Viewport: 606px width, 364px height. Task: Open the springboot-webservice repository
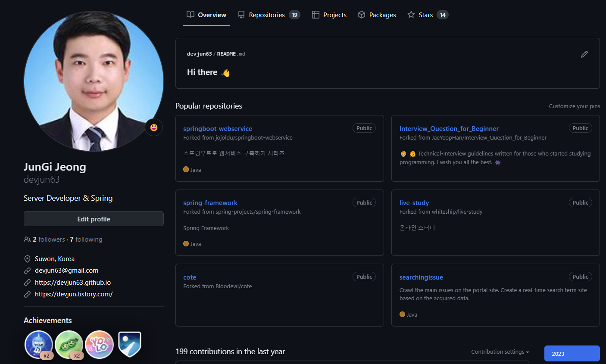[x=218, y=128]
